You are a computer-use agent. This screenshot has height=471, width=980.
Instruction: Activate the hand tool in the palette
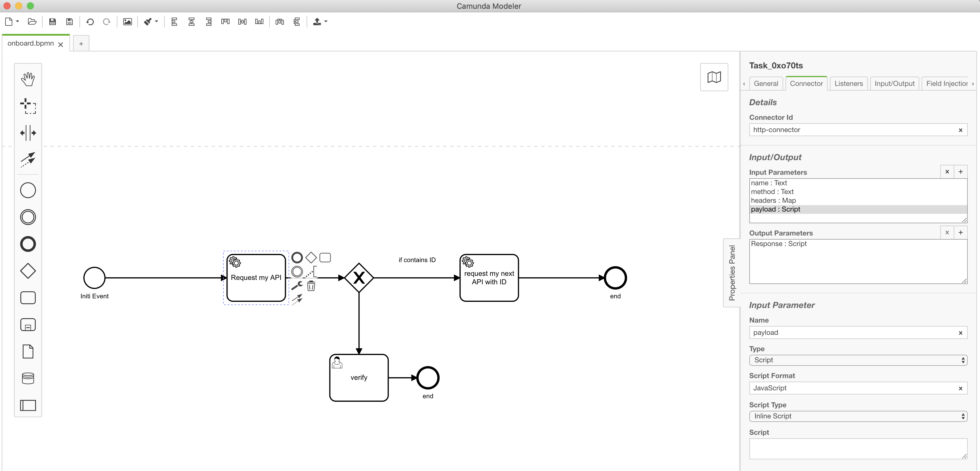coord(28,79)
